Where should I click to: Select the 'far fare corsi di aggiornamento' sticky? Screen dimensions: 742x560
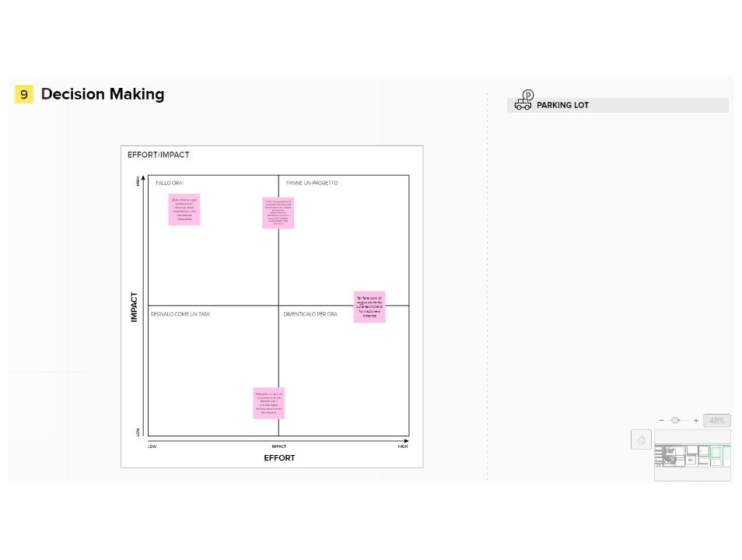pyautogui.click(x=369, y=306)
